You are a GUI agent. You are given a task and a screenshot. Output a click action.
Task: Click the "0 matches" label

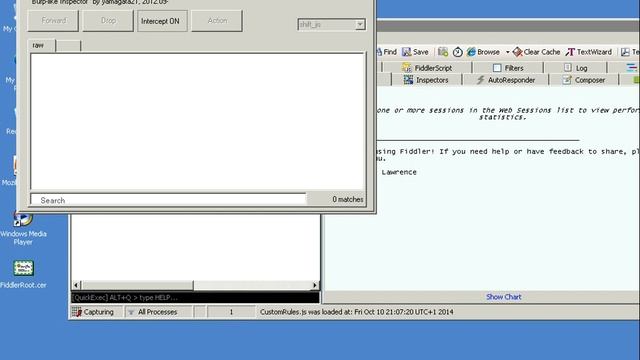coord(347,199)
